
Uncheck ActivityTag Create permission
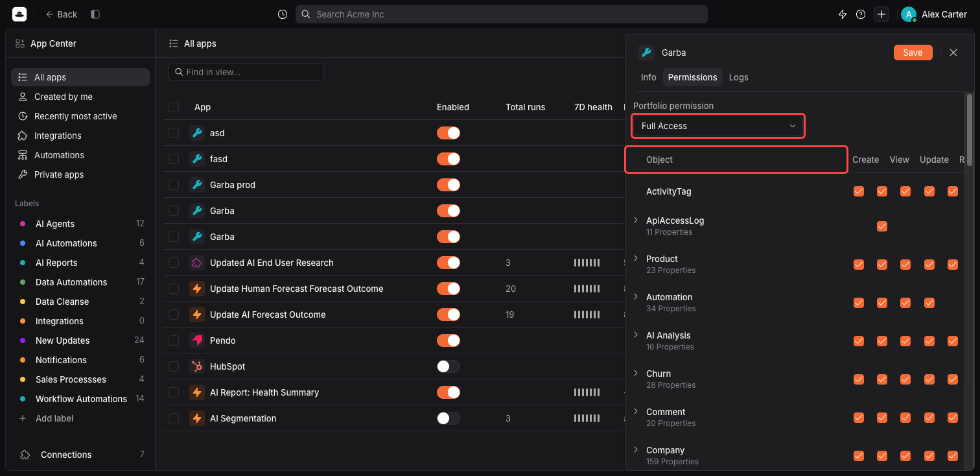[x=859, y=191]
